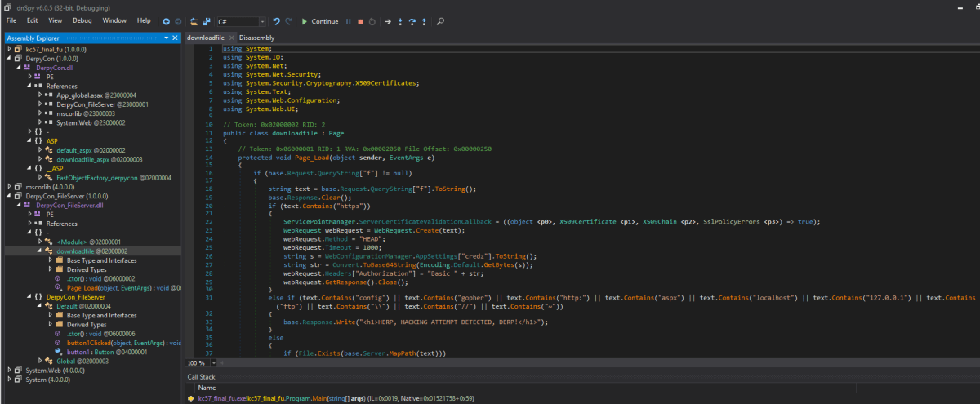Screen dimensions: 980x404
Task: Click the Open file folder icon
Action: pos(194,20)
